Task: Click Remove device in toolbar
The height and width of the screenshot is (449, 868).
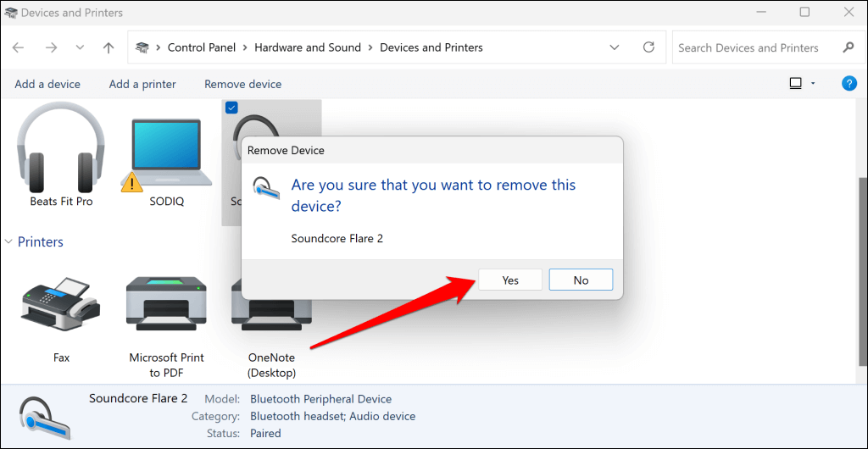Action: pyautogui.click(x=242, y=84)
